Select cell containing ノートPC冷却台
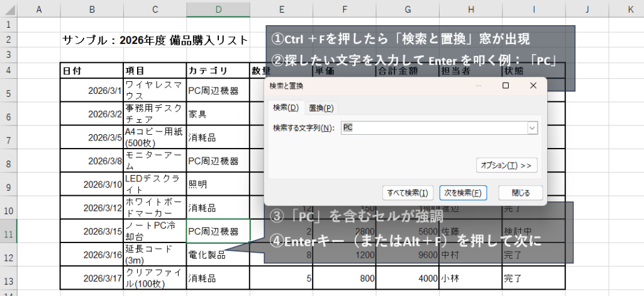Viewport: 644px width, 296px height. [x=155, y=231]
